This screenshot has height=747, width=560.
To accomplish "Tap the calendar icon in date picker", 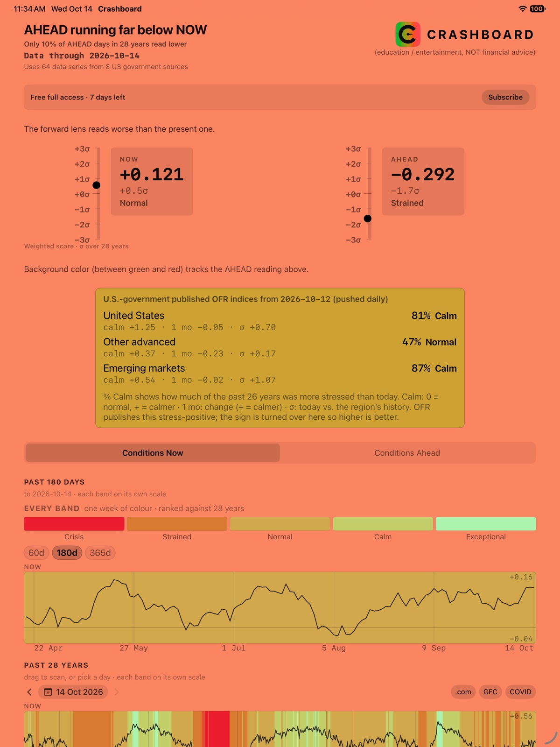I will [48, 692].
